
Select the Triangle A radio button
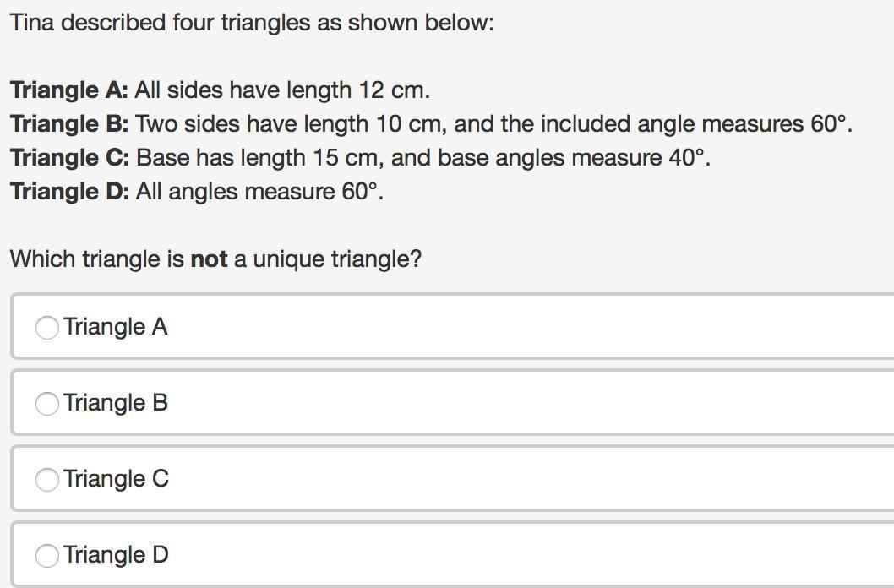(47, 327)
